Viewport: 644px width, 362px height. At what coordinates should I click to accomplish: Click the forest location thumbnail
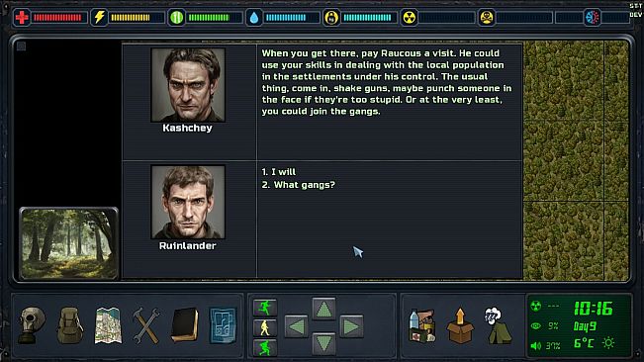[x=68, y=243]
